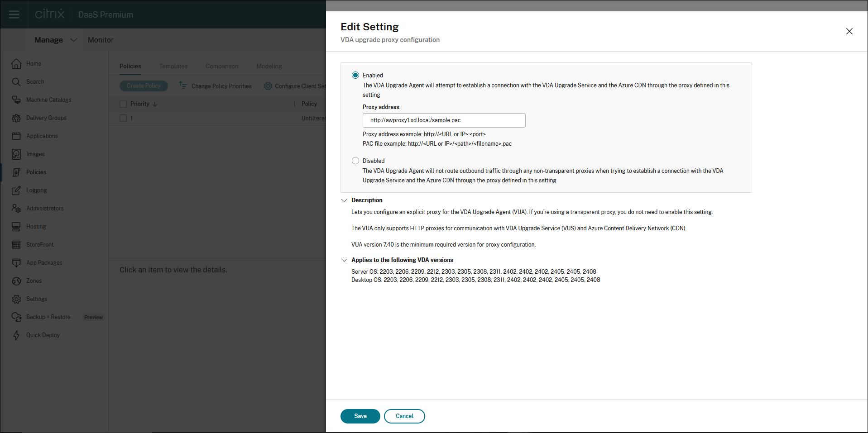The width and height of the screenshot is (868, 433).
Task: Click into the Proxy address field
Action: tap(444, 120)
